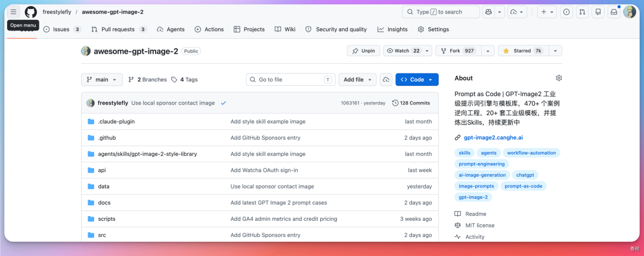Open issues icon in top header

click(x=566, y=12)
